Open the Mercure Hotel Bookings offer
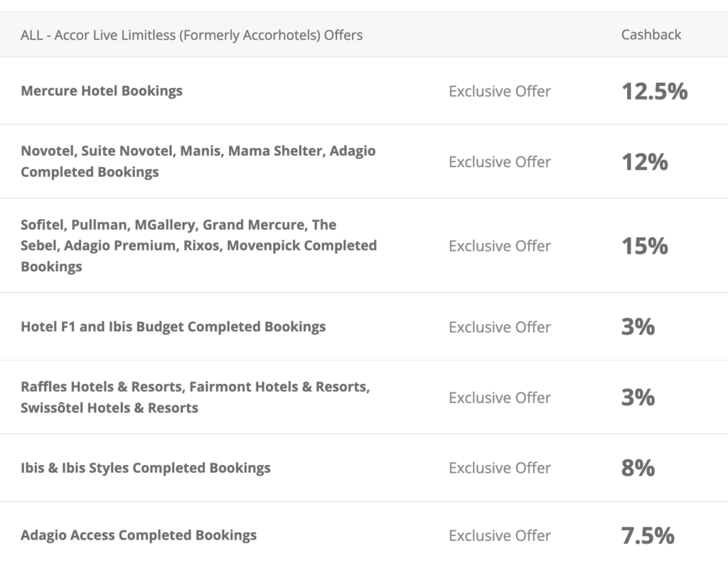 point(102,91)
